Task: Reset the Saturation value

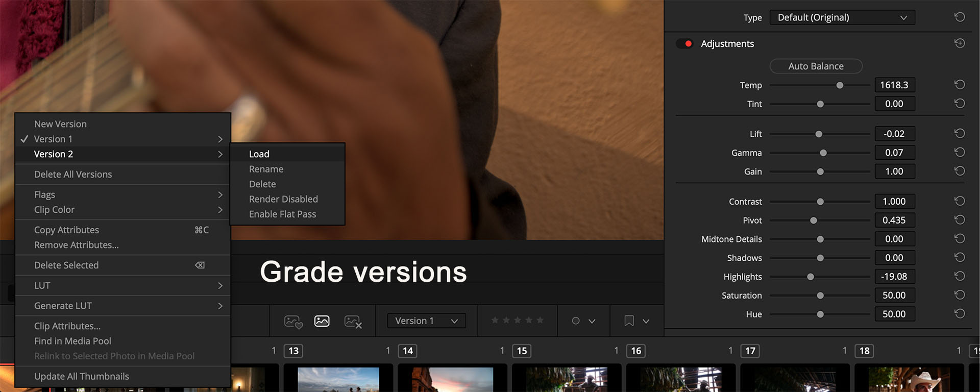Action: click(x=960, y=295)
